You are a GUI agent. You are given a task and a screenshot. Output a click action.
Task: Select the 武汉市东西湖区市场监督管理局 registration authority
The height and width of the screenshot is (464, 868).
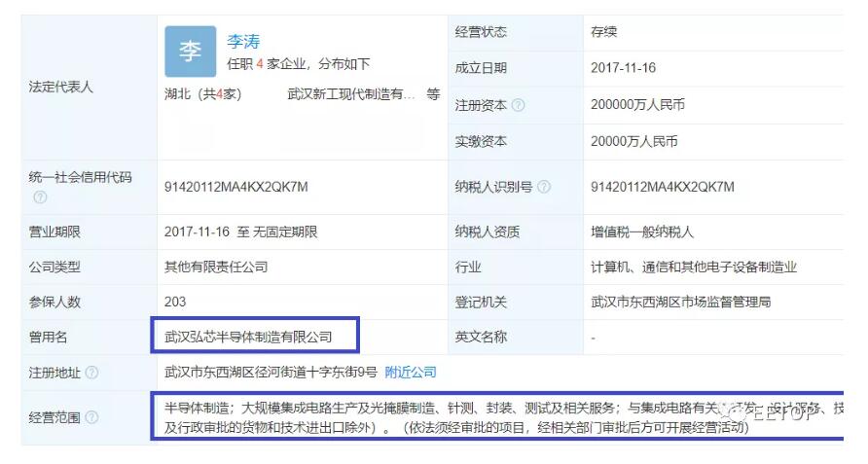tap(681, 302)
